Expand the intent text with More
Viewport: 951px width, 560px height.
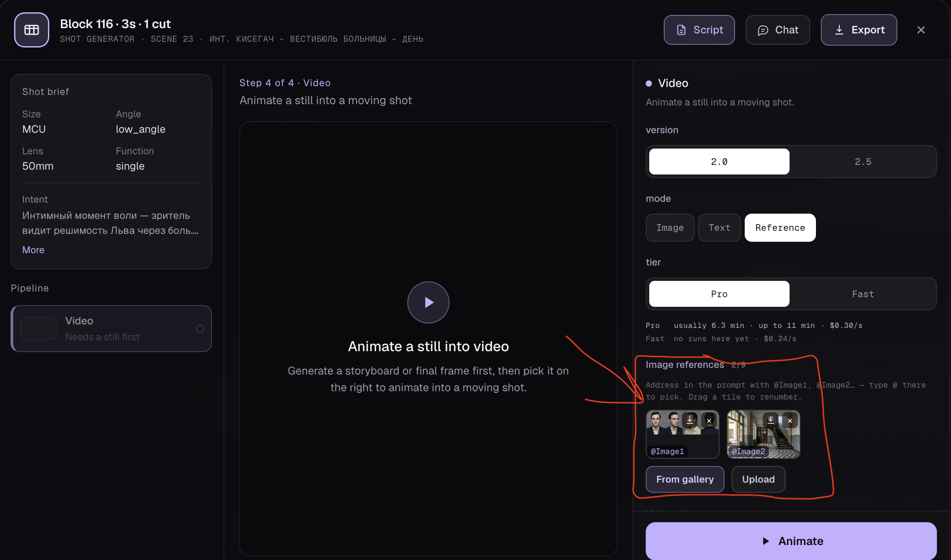[x=33, y=250]
